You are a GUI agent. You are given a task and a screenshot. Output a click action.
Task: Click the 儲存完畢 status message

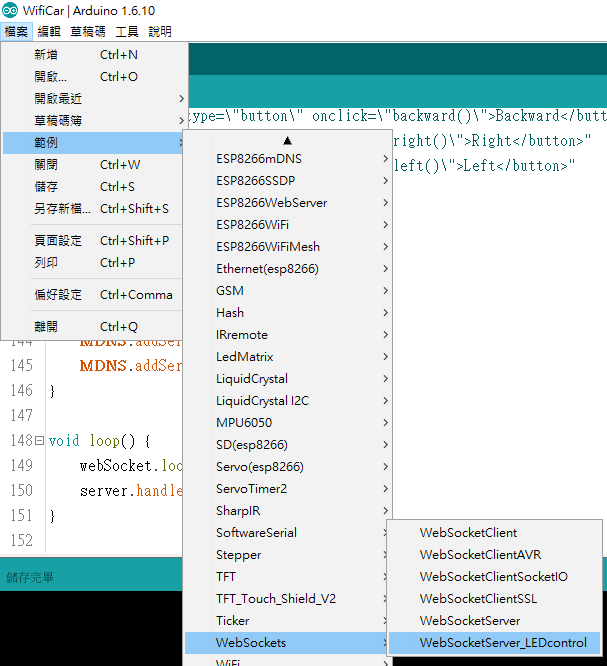(30, 578)
